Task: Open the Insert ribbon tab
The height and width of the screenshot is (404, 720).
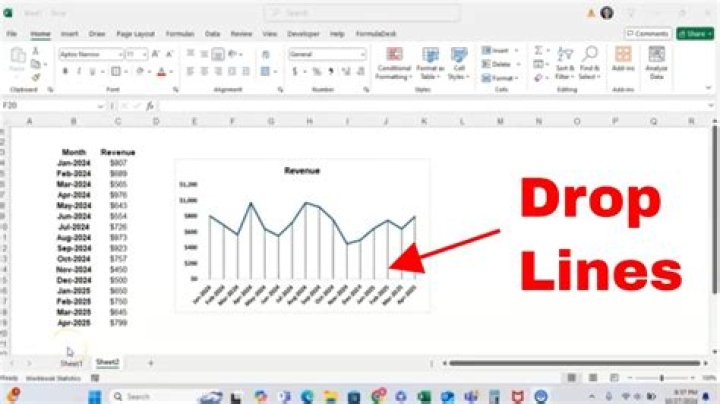Action: click(70, 33)
